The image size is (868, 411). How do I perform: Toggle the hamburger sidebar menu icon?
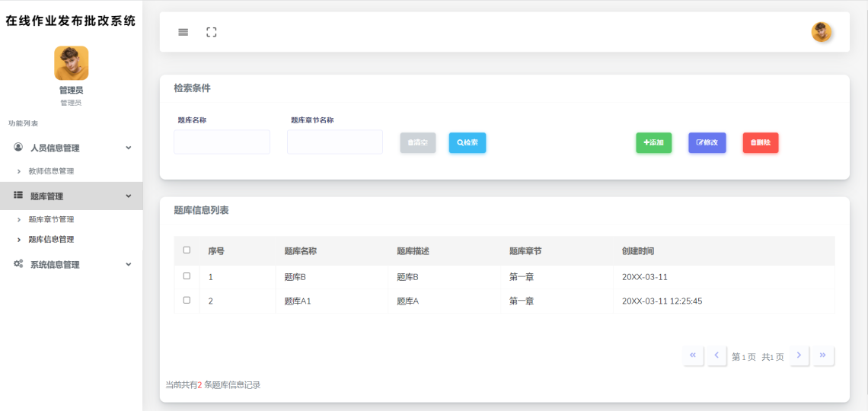pyautogui.click(x=183, y=32)
